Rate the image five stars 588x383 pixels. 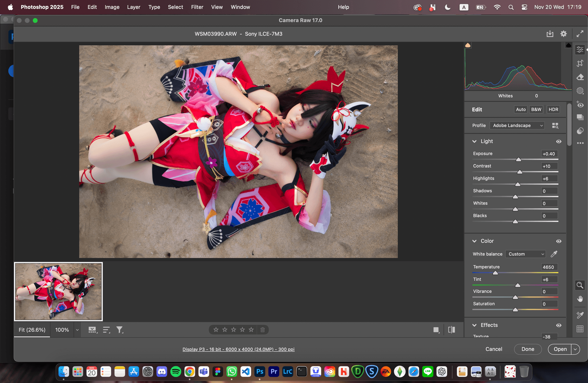251,330
